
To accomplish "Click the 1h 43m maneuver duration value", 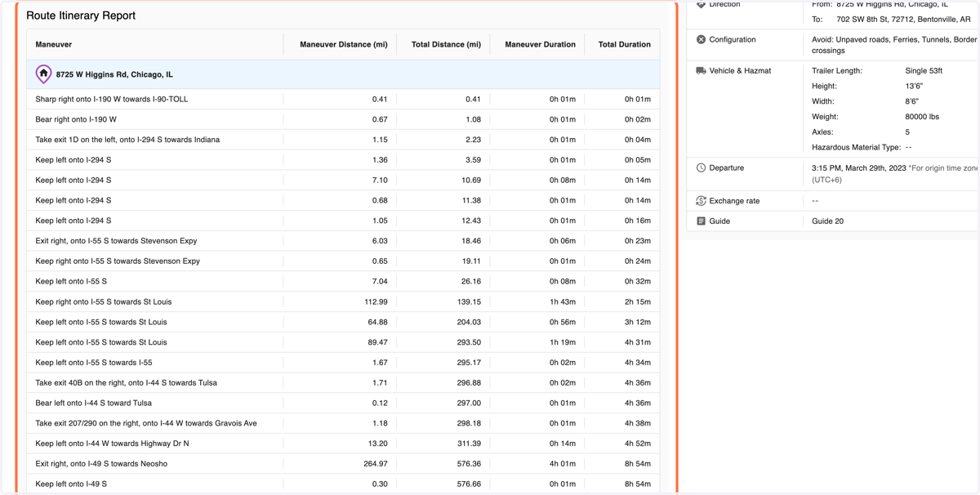I will pyautogui.click(x=563, y=301).
